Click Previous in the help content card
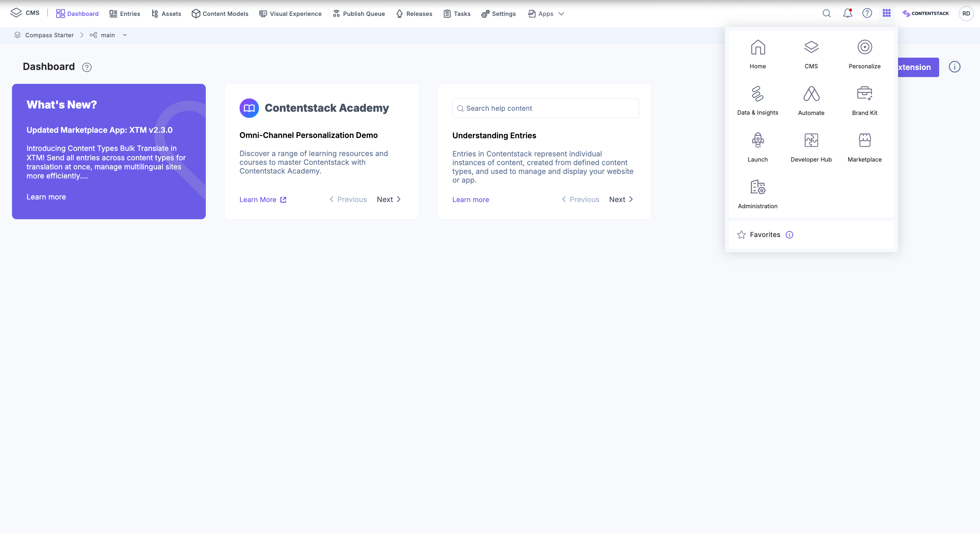The image size is (980, 533). (580, 199)
